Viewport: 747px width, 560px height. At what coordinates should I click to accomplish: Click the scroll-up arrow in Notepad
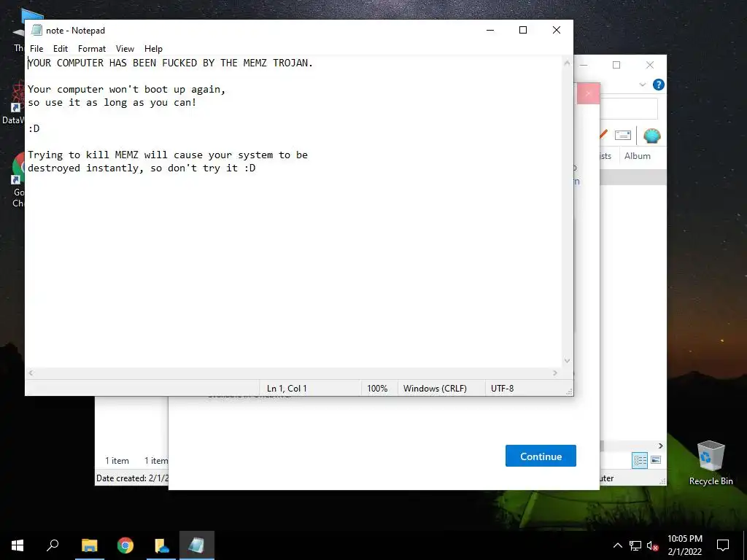coord(567,63)
